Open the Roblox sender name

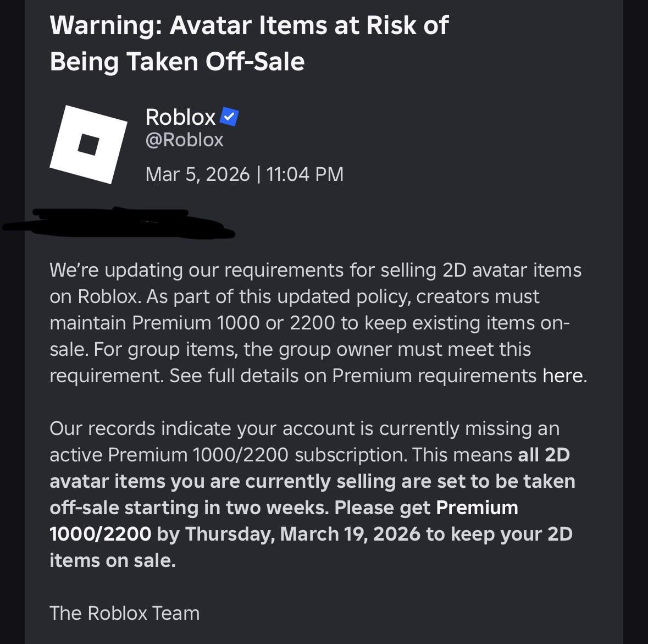coord(180,117)
